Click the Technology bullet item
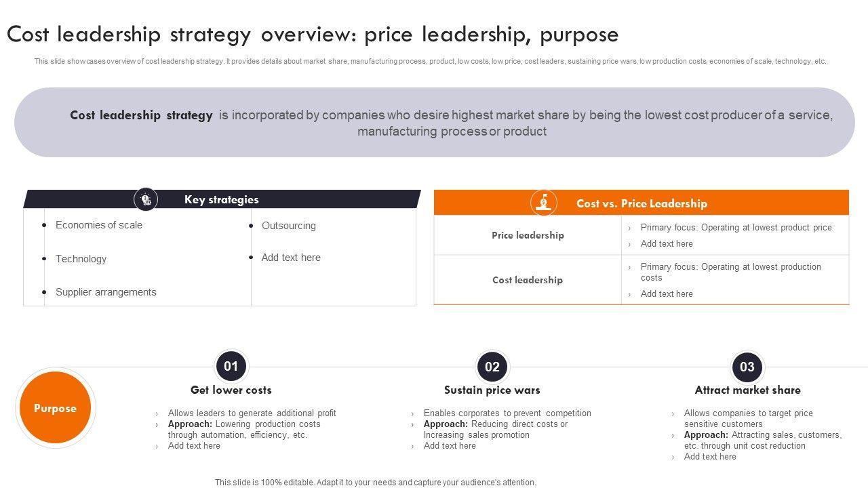The width and height of the screenshot is (868, 488). (x=81, y=259)
